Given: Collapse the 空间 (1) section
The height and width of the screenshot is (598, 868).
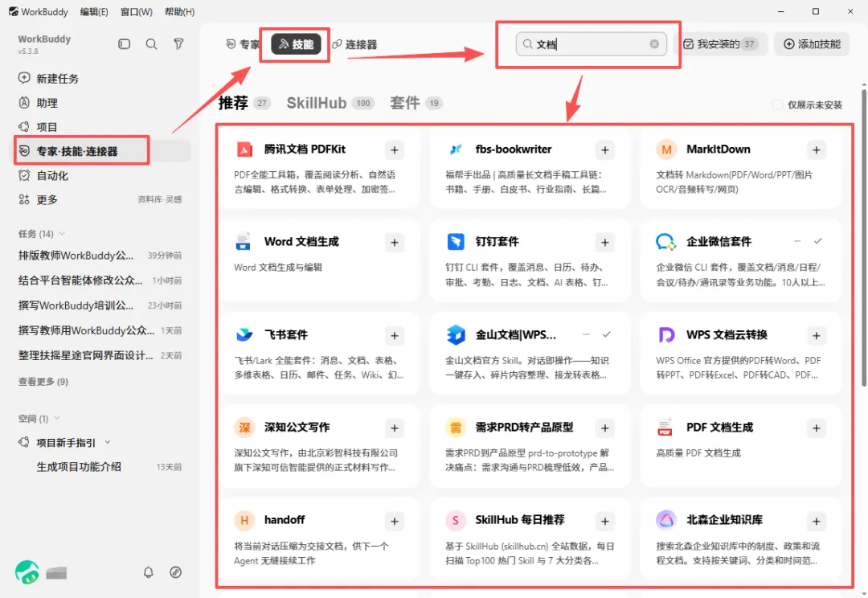Looking at the screenshot, I should (x=56, y=418).
